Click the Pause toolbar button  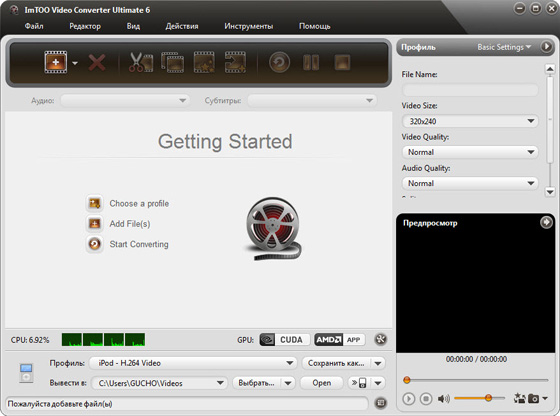click(x=311, y=62)
